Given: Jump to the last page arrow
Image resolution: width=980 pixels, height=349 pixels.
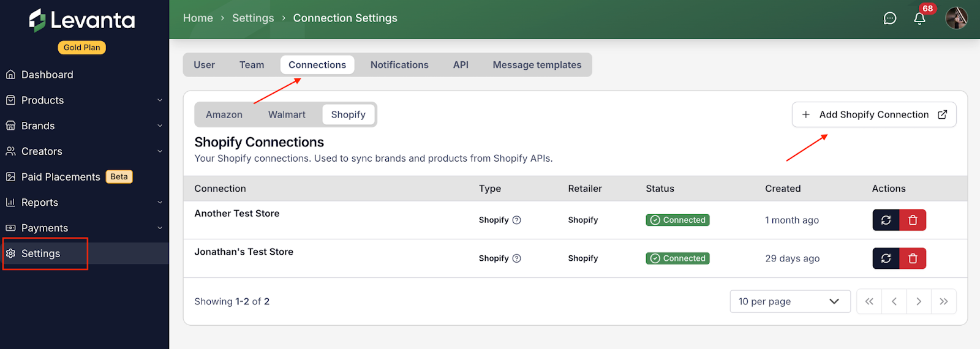Looking at the screenshot, I should (943, 301).
